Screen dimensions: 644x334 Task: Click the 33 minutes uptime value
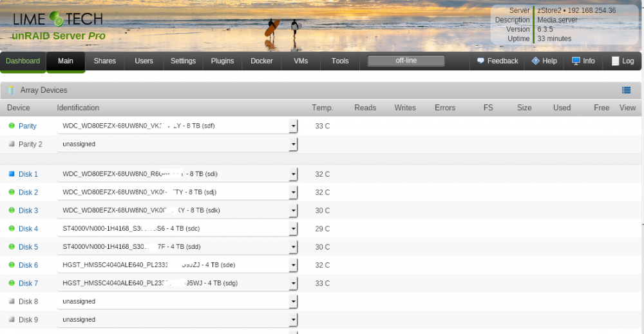554,39
